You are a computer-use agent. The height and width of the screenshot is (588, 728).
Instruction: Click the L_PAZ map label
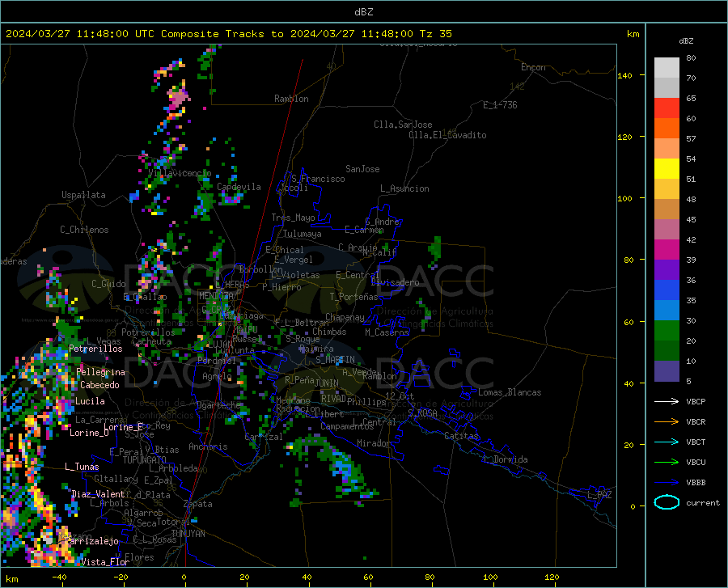coord(599,495)
